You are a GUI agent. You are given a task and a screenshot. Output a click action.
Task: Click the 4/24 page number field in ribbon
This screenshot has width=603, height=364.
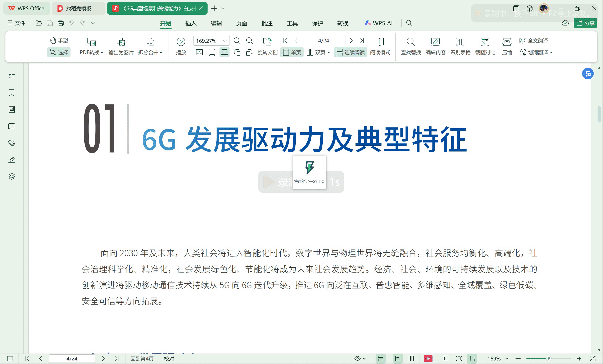tap(323, 41)
